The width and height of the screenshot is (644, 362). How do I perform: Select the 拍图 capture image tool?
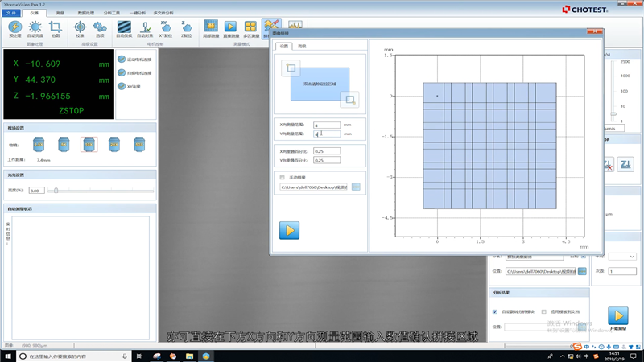tap(55, 27)
